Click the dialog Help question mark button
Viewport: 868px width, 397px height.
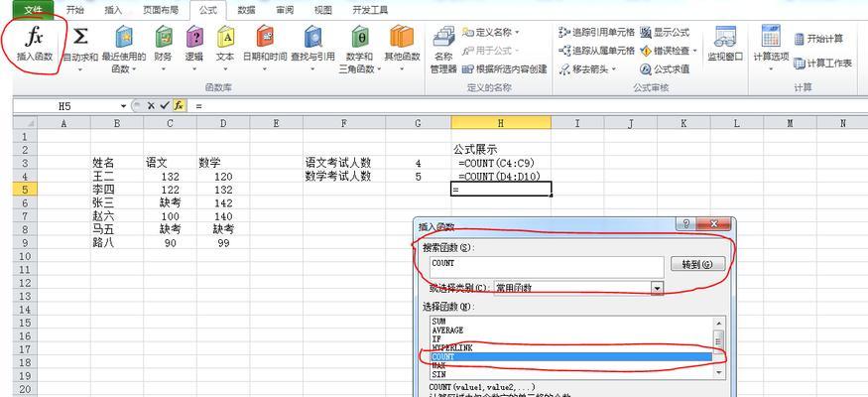685,224
